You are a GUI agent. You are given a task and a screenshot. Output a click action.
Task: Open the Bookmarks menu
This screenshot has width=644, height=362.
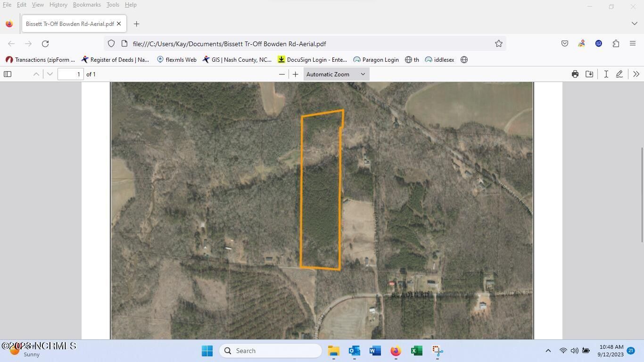tap(87, 4)
